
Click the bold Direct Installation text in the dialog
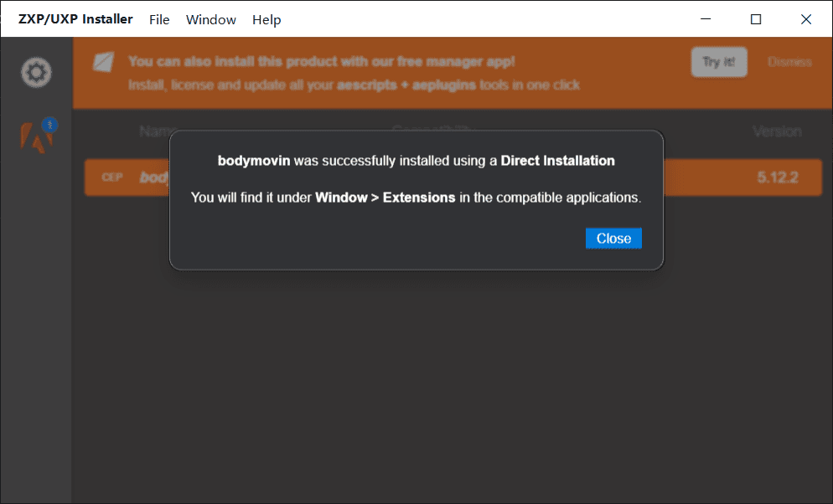tap(557, 160)
